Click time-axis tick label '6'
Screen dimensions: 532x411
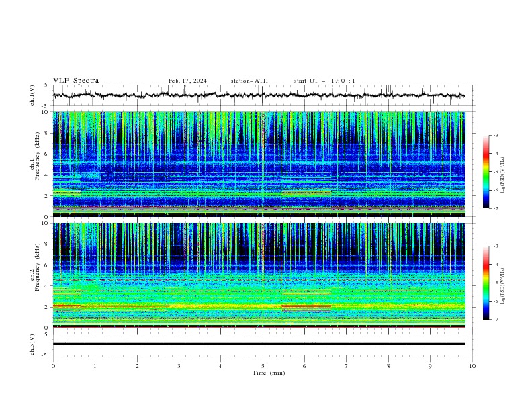pos(304,366)
